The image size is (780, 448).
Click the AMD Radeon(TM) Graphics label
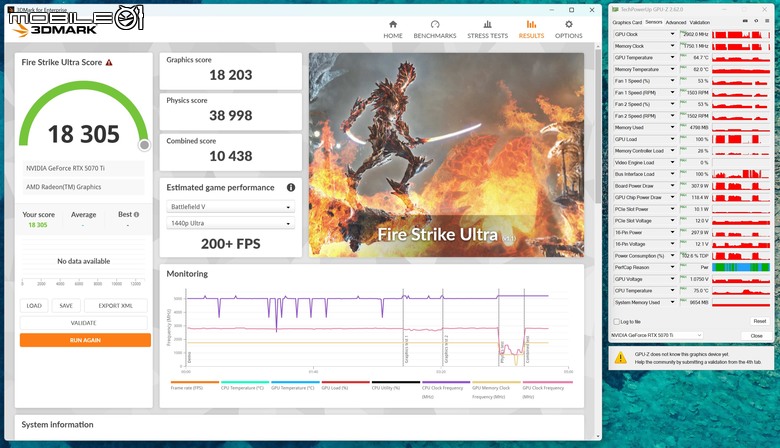[63, 187]
